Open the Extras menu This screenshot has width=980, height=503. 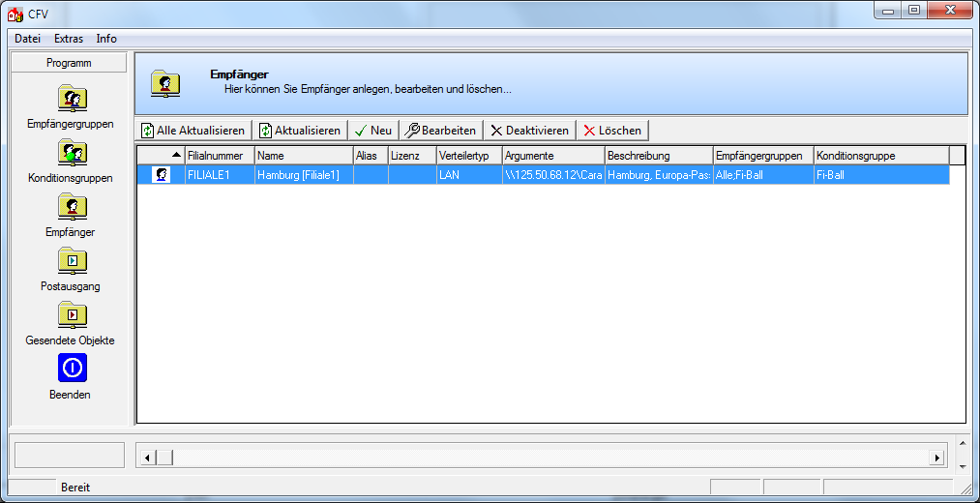pyautogui.click(x=69, y=39)
